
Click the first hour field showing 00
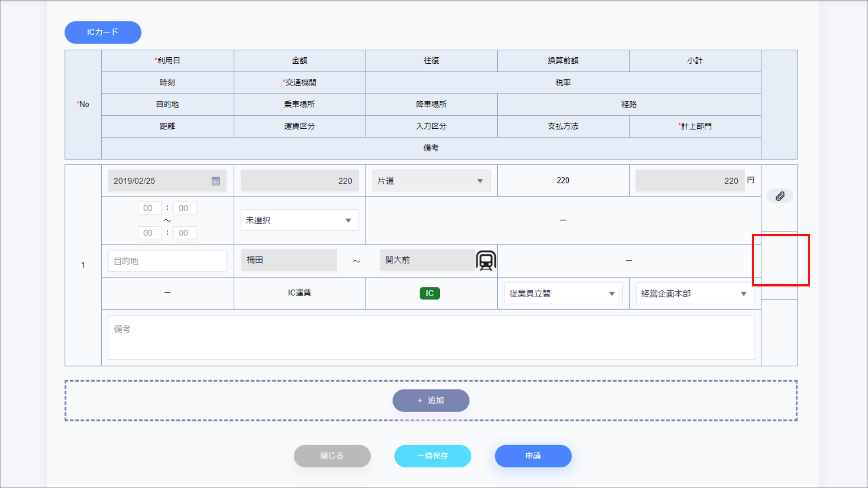click(149, 208)
